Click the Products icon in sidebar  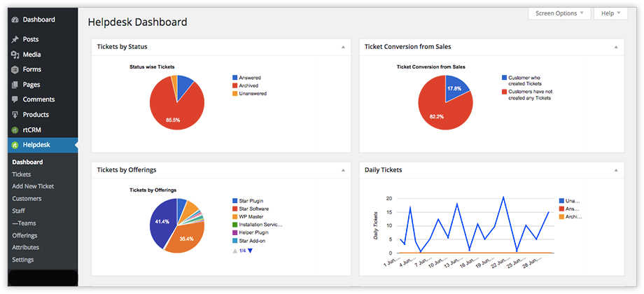(x=15, y=115)
